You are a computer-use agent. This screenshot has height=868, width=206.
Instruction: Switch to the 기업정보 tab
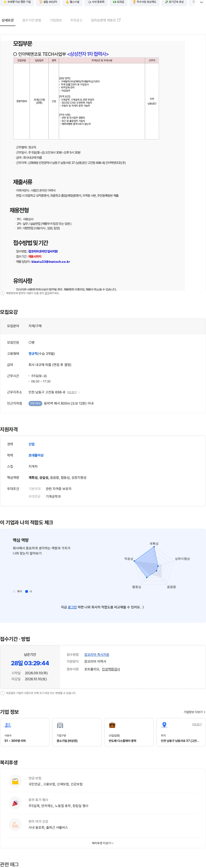point(56,20)
